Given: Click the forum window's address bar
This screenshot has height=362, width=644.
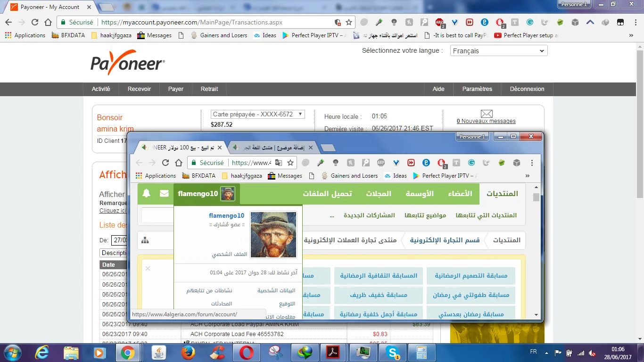Looking at the screenshot, I should coord(251,163).
